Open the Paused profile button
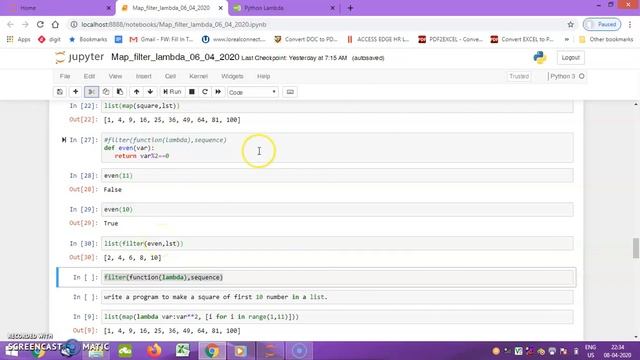This screenshot has width=640, height=360. [602, 24]
